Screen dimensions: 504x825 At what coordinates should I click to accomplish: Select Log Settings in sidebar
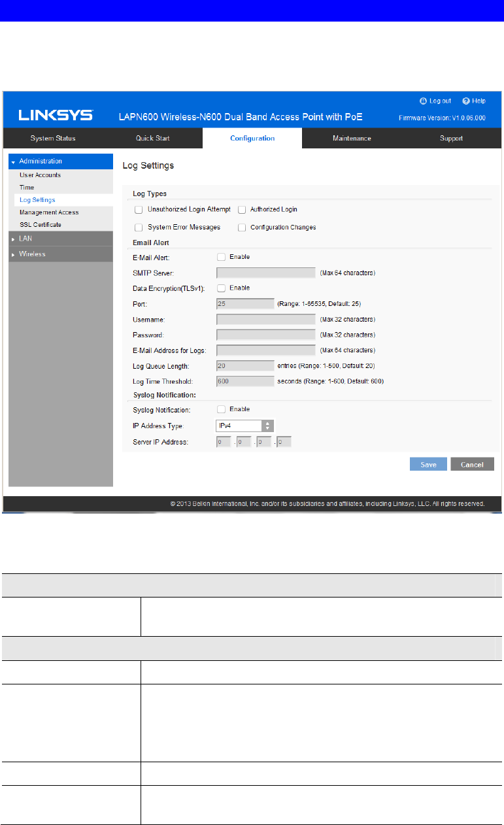[x=37, y=200]
